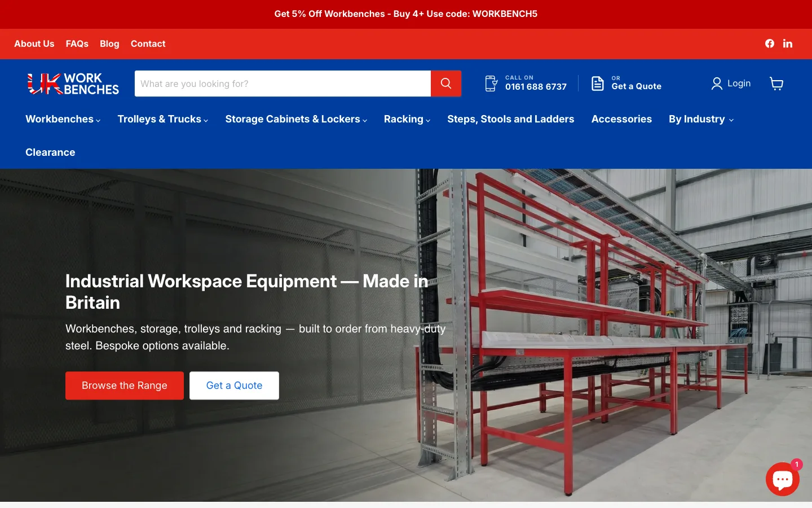Open Steps, Stools and Ladders

pos(511,119)
